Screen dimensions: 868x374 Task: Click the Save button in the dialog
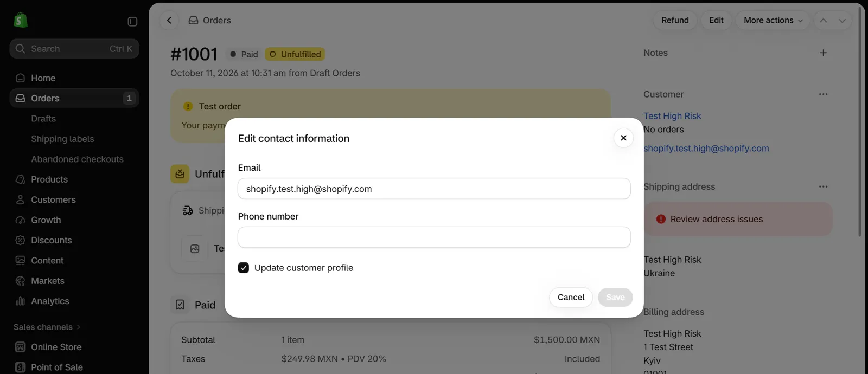615,297
